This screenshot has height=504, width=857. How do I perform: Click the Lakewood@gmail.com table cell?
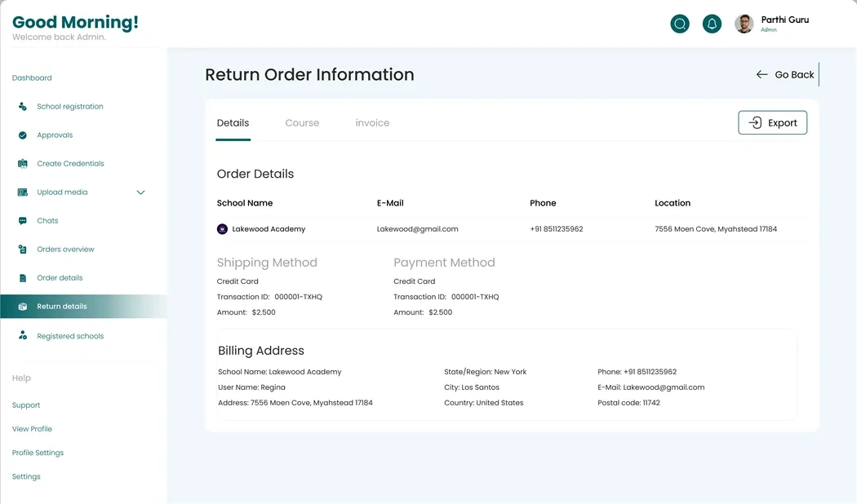pos(418,229)
